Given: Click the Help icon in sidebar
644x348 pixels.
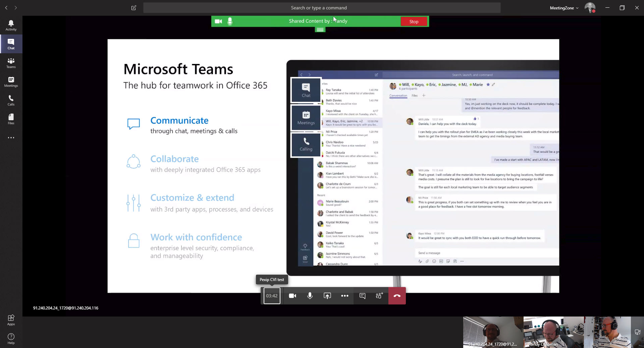Looking at the screenshot, I should (x=11, y=339).
